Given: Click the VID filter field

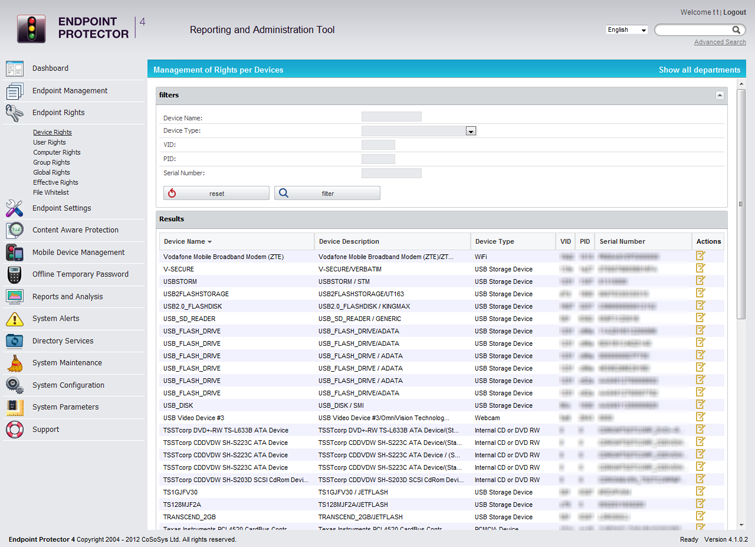Looking at the screenshot, I should tap(378, 145).
